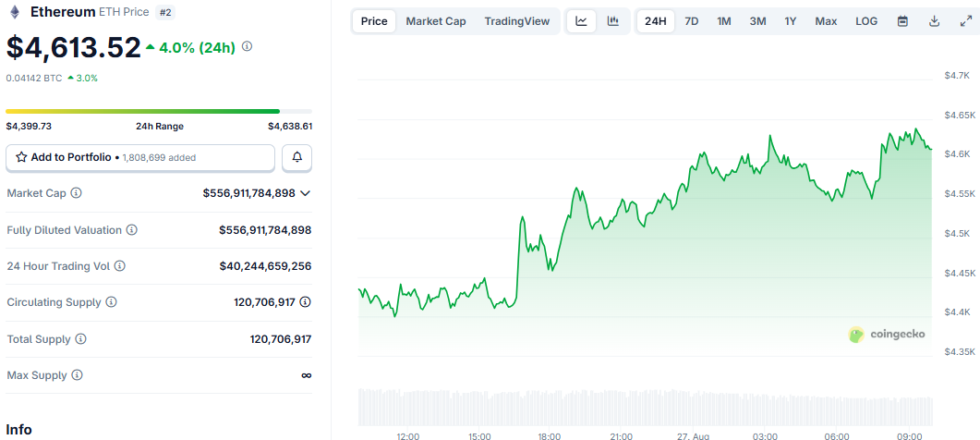The height and width of the screenshot is (440, 980).
Task: Switch to candlestick chart icon
Action: tap(613, 21)
